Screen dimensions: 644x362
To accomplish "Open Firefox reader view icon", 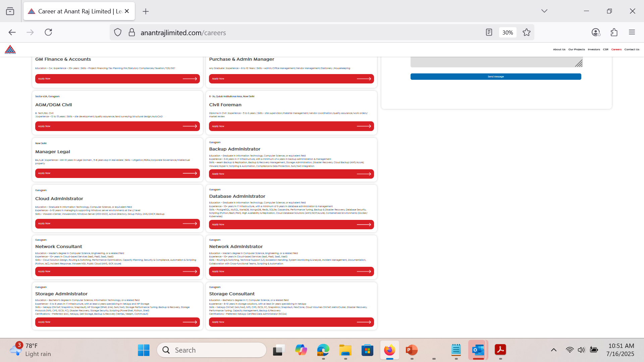I will pyautogui.click(x=489, y=32).
